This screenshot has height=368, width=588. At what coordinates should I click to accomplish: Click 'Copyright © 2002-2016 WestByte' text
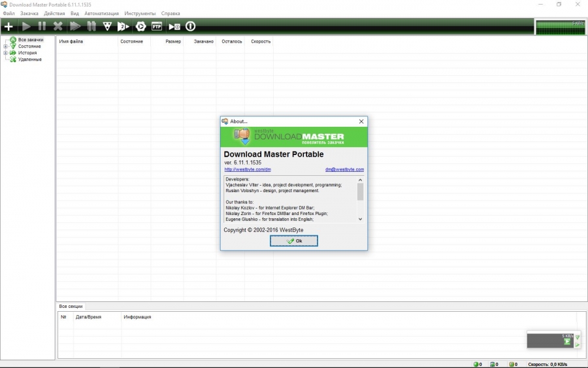[263, 230]
